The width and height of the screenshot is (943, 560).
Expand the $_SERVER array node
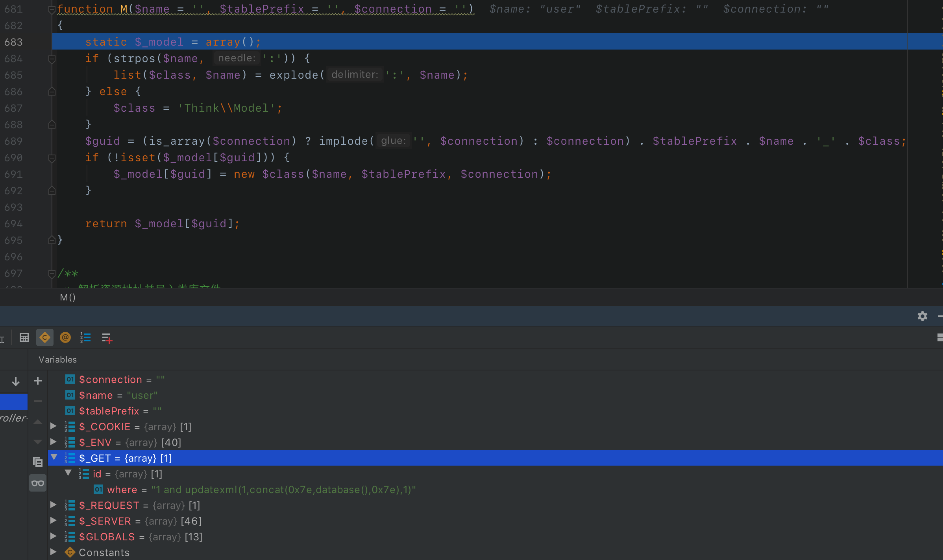[x=54, y=521]
